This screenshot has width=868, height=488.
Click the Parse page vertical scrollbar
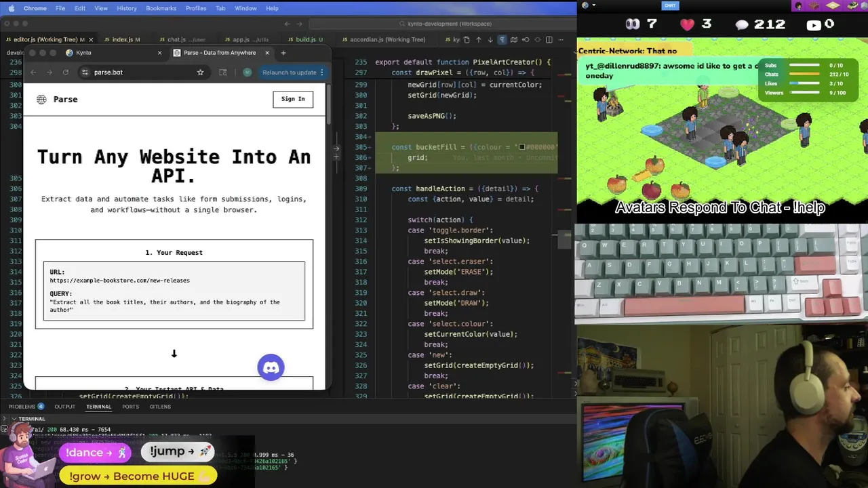[329, 105]
